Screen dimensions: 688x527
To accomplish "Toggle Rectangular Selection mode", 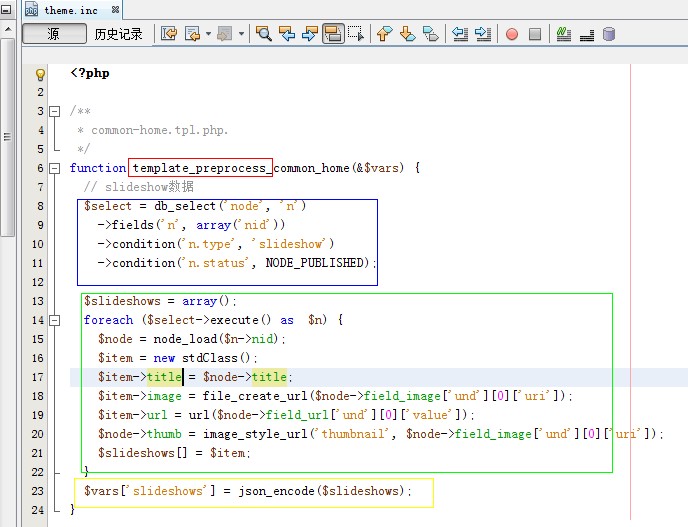I will [356, 34].
